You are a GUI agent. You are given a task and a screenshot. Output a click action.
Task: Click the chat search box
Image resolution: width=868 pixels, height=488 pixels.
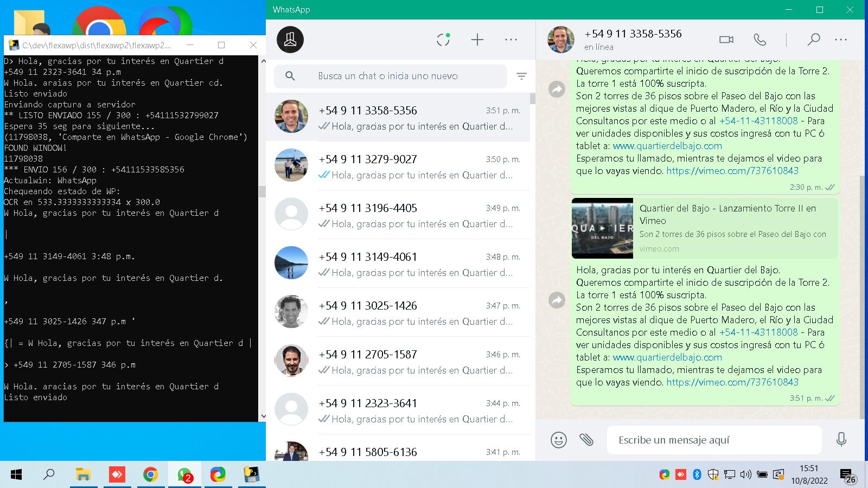pos(391,76)
